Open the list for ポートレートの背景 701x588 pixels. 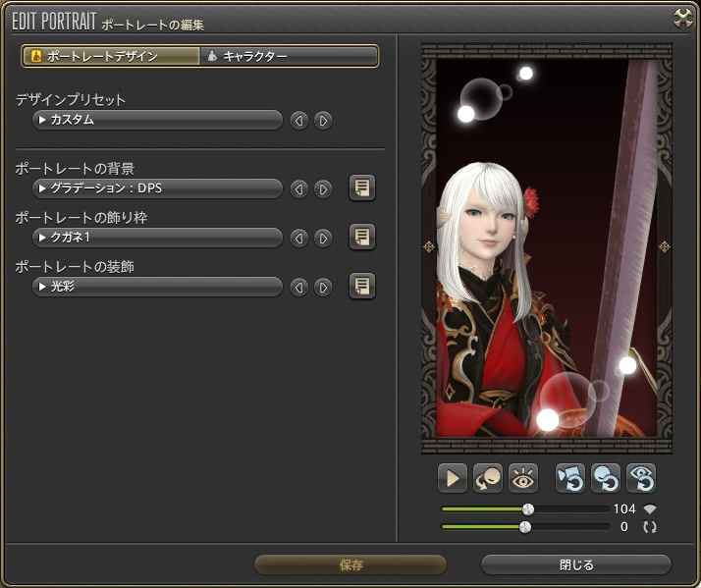point(362,188)
